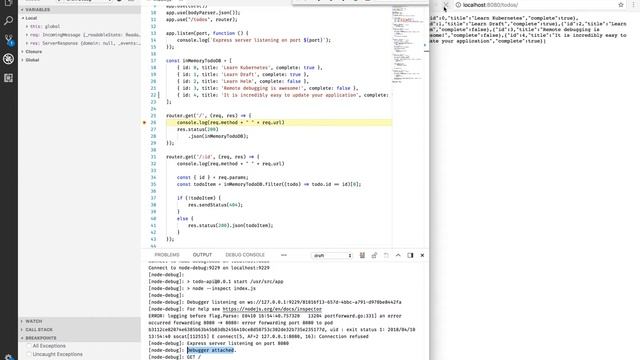Switch to the PROBLEMS tab

pyautogui.click(x=167, y=255)
